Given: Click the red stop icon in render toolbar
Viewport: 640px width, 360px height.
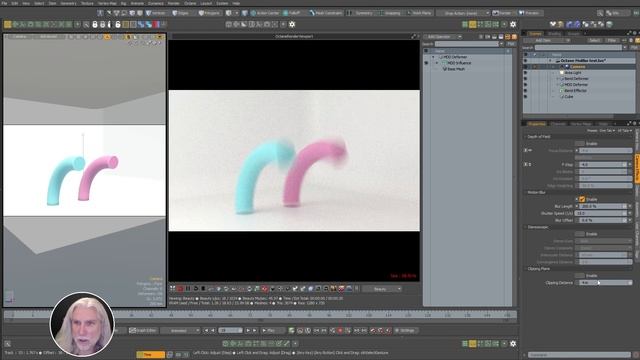Looking at the screenshot, I should pyautogui.click(x=180, y=289).
